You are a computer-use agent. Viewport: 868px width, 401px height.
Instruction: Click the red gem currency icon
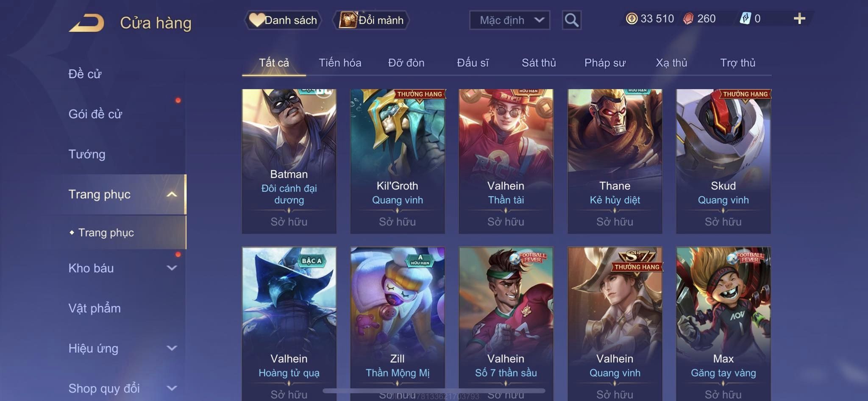coord(688,19)
